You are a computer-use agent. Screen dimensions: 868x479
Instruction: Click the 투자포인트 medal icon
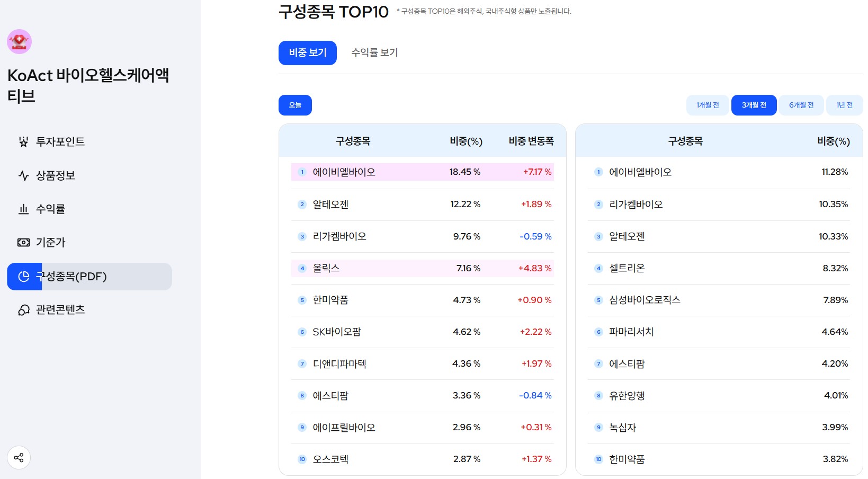23,141
